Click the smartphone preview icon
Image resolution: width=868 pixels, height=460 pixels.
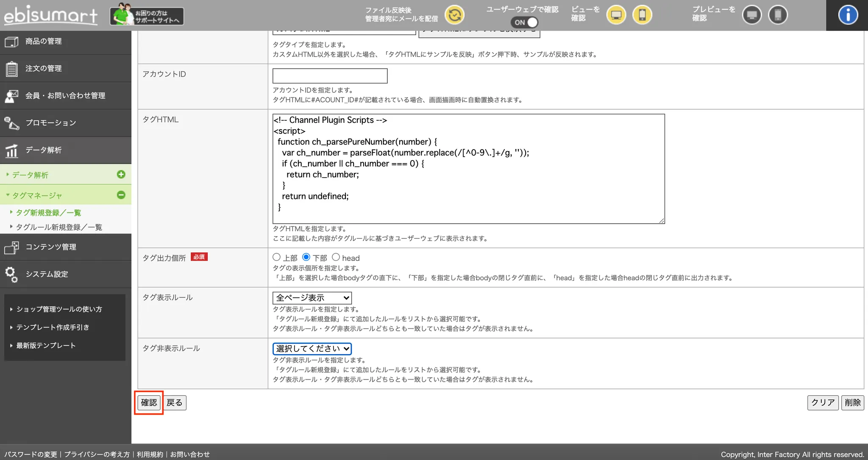coord(778,15)
